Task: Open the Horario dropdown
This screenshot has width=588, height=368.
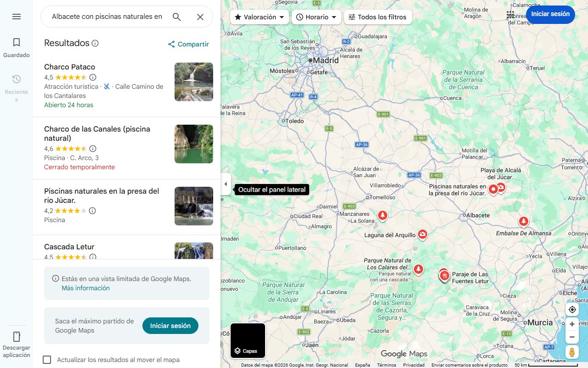Action: coord(317,17)
